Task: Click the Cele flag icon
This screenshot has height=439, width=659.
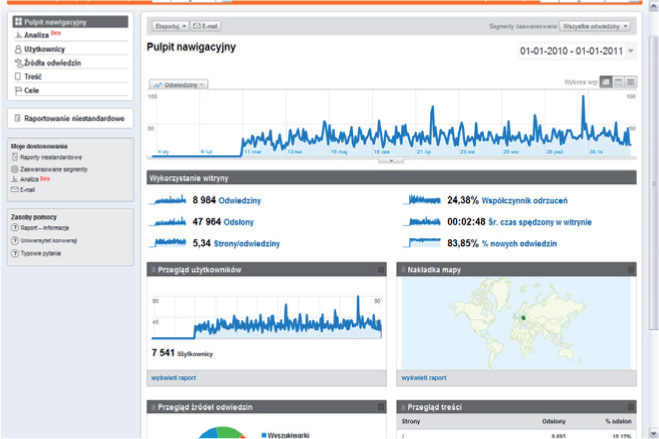Action: coord(18,90)
